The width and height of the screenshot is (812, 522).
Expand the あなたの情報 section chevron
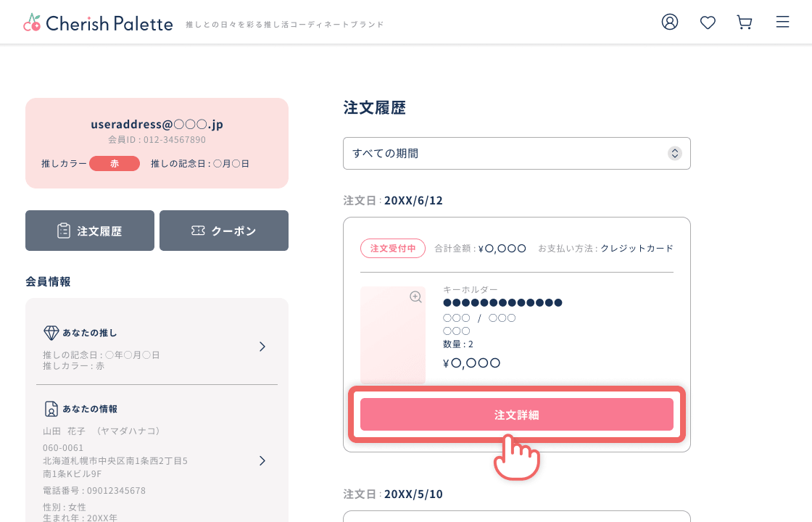(262, 460)
